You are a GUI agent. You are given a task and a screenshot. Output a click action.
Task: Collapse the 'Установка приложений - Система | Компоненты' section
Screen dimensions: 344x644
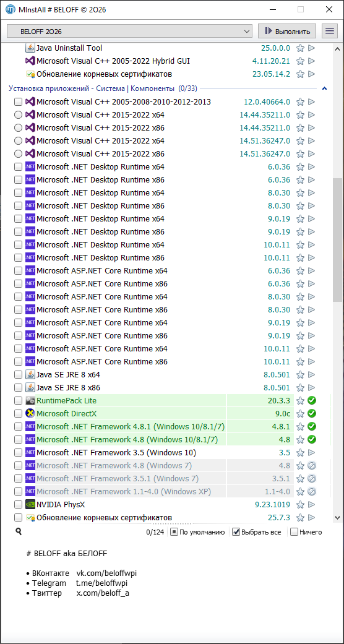point(325,88)
